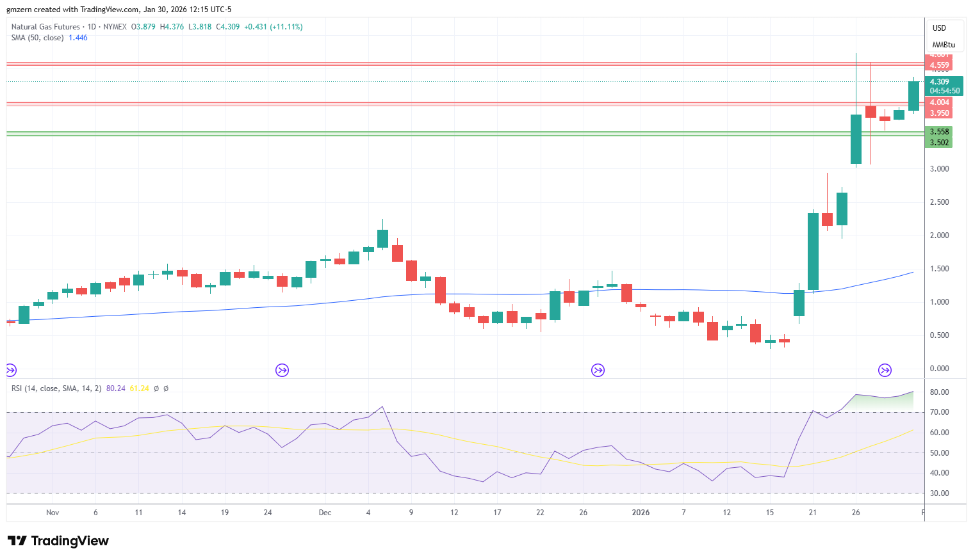Click the green support label 3.502
This screenshot has width=973, height=560.
[939, 143]
